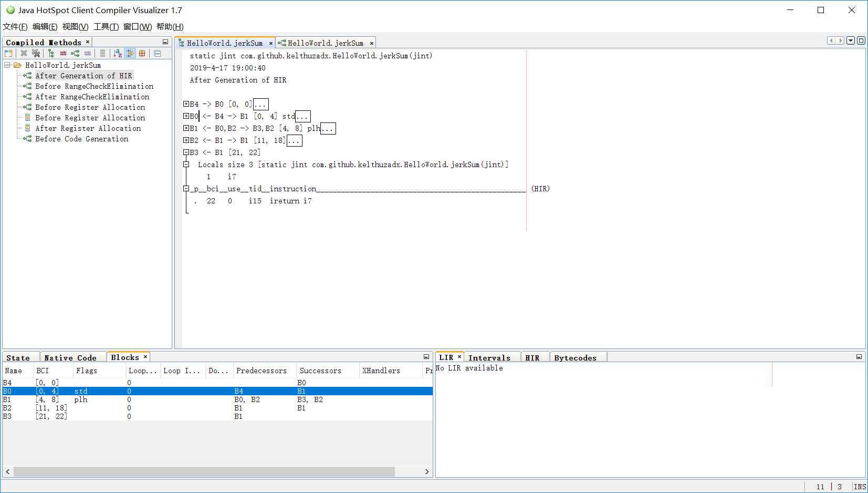Minimize the Blocks panel group
Image resolution: width=868 pixels, height=493 pixels.
[x=426, y=357]
